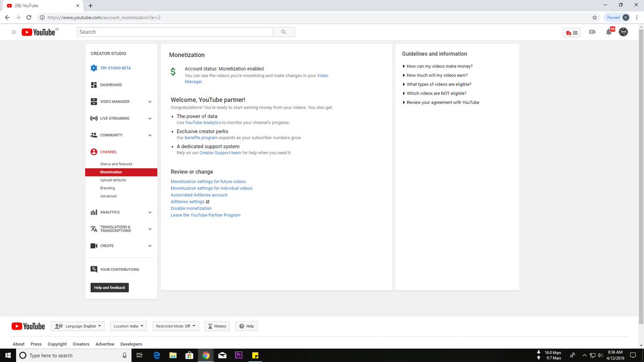Click the green dollar sign icon
Image resolution: width=644 pixels, height=362 pixels.
(173, 72)
